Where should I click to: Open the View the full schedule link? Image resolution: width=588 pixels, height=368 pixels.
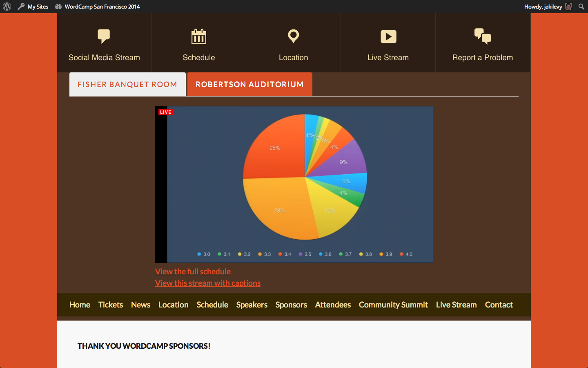193,272
